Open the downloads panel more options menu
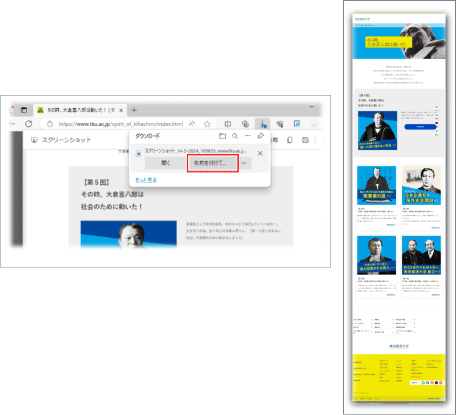This screenshot has height=415, width=456. 247,136
